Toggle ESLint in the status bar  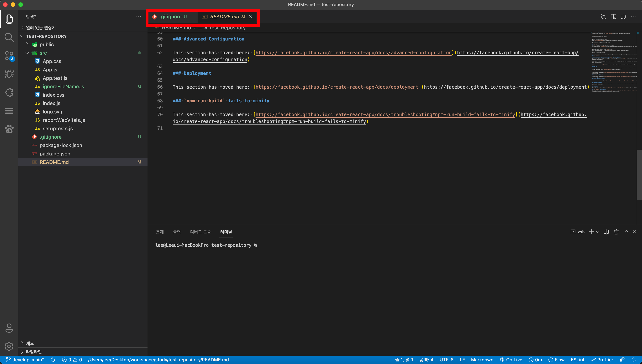(577, 360)
